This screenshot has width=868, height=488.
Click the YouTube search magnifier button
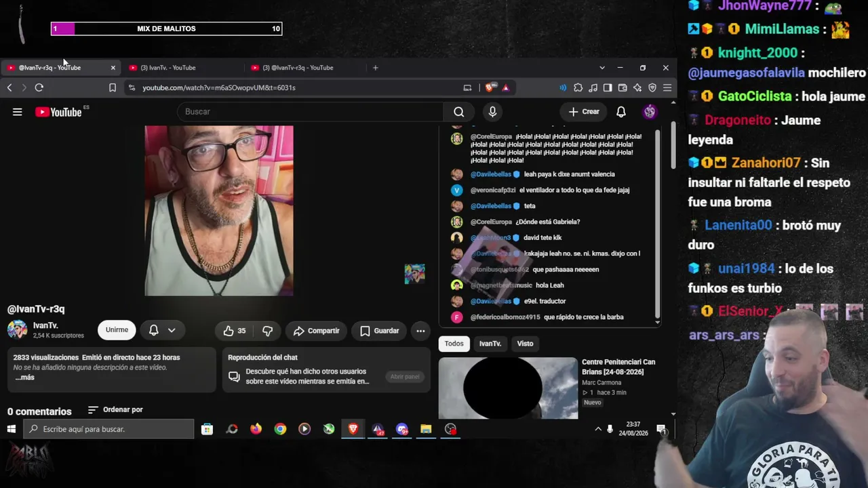tap(459, 112)
